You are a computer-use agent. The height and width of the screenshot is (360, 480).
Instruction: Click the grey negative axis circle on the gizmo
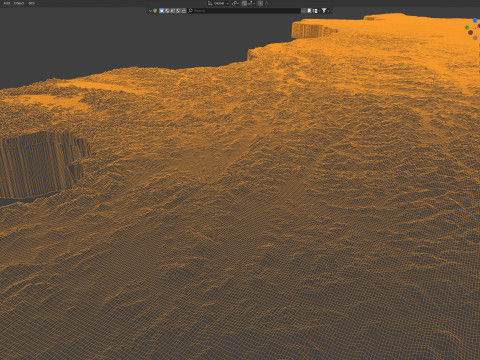click(x=475, y=38)
